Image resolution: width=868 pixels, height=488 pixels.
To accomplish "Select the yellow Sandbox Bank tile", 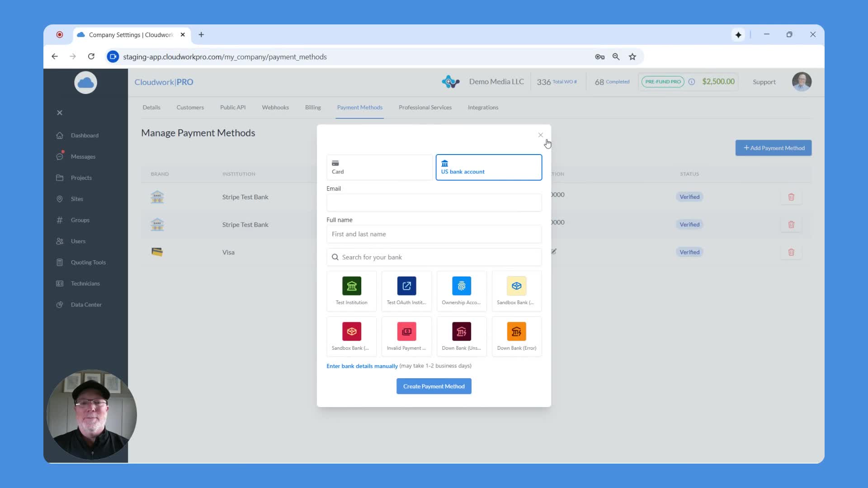I will pyautogui.click(x=516, y=291).
